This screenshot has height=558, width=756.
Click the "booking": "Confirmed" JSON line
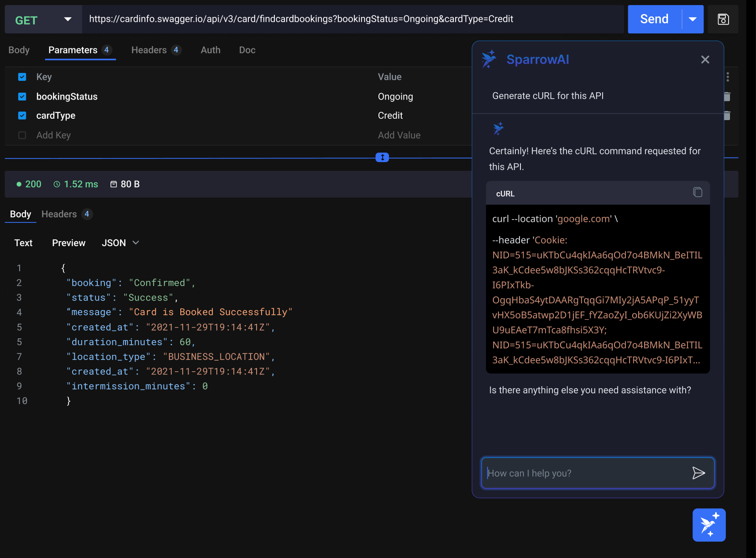click(131, 283)
